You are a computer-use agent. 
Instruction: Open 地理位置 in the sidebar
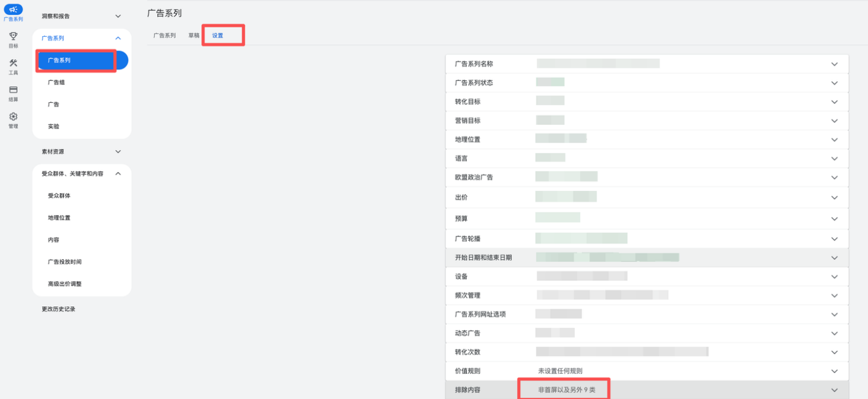point(59,218)
